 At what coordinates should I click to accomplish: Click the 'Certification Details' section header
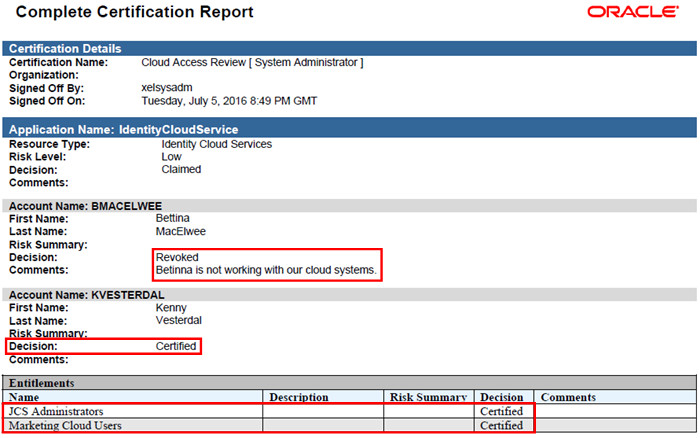click(x=349, y=48)
